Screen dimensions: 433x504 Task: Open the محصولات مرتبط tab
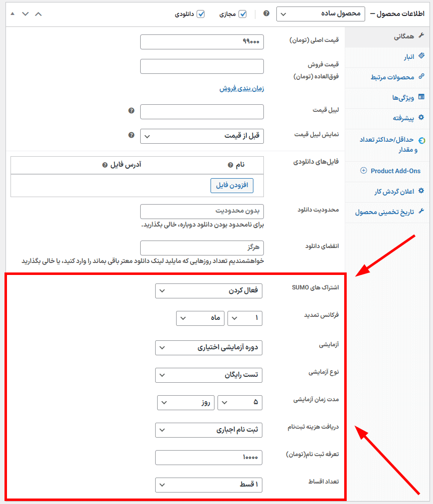tap(388, 77)
